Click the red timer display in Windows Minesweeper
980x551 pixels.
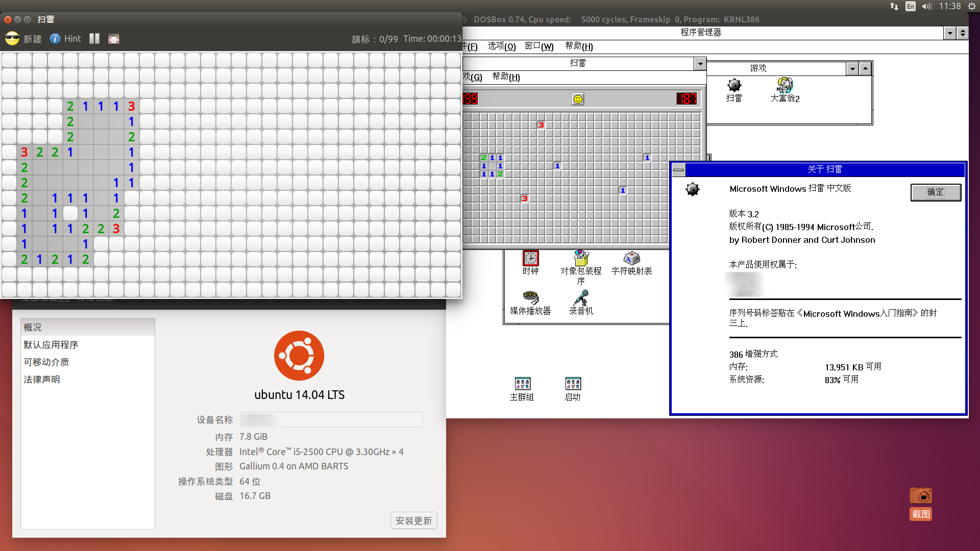tap(687, 98)
